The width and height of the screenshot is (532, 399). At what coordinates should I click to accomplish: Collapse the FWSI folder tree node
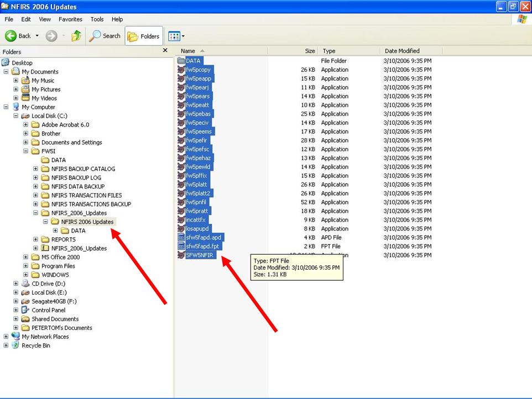tap(26, 151)
